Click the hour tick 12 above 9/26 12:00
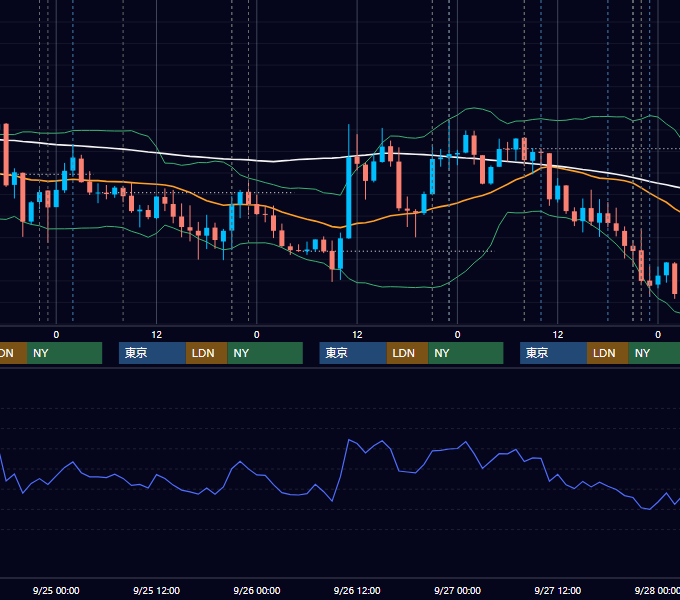Image resolution: width=680 pixels, height=600 pixels. pos(357,335)
